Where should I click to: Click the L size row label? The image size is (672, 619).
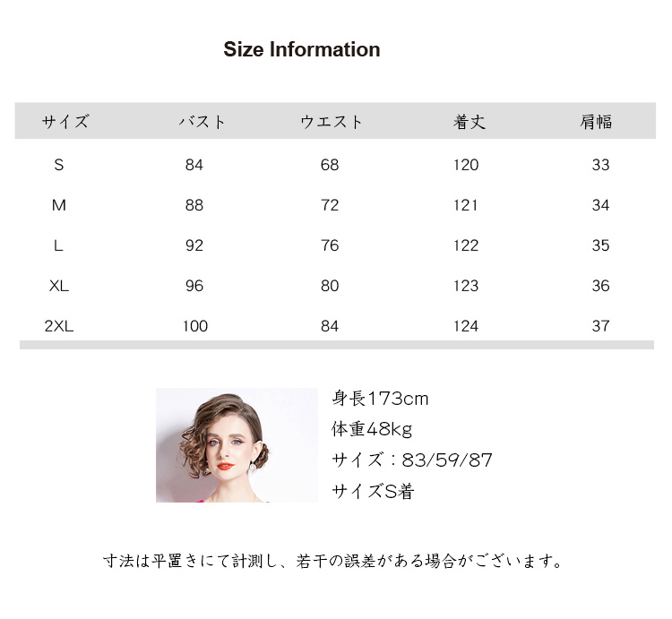tap(59, 245)
